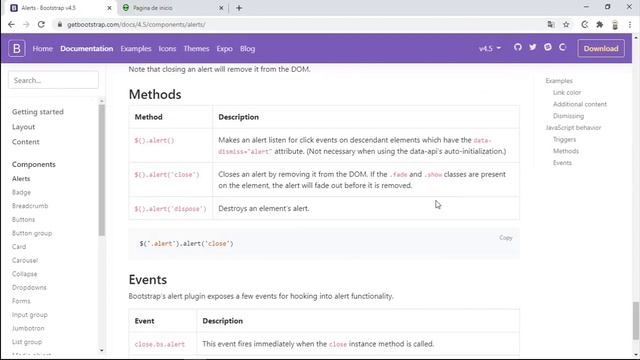640x360 pixels.
Task: Open the Slack icon in navbar
Action: [x=548, y=47]
